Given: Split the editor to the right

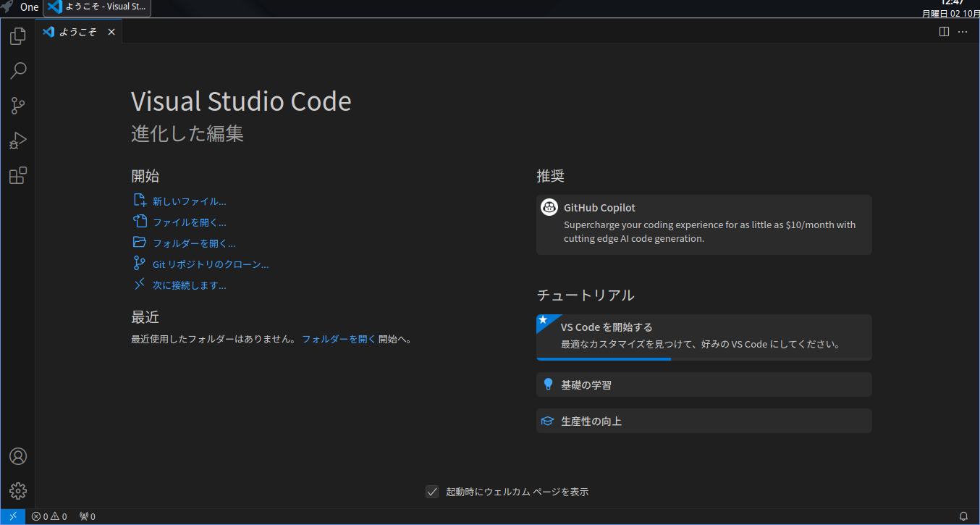Looking at the screenshot, I should 944,31.
